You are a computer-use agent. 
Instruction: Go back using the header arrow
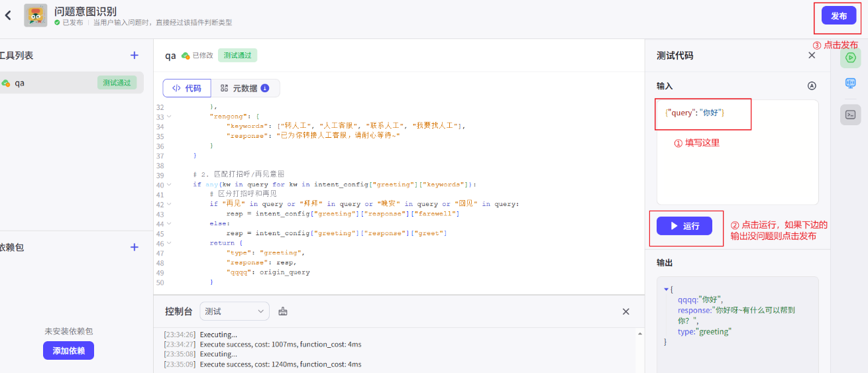(x=8, y=15)
